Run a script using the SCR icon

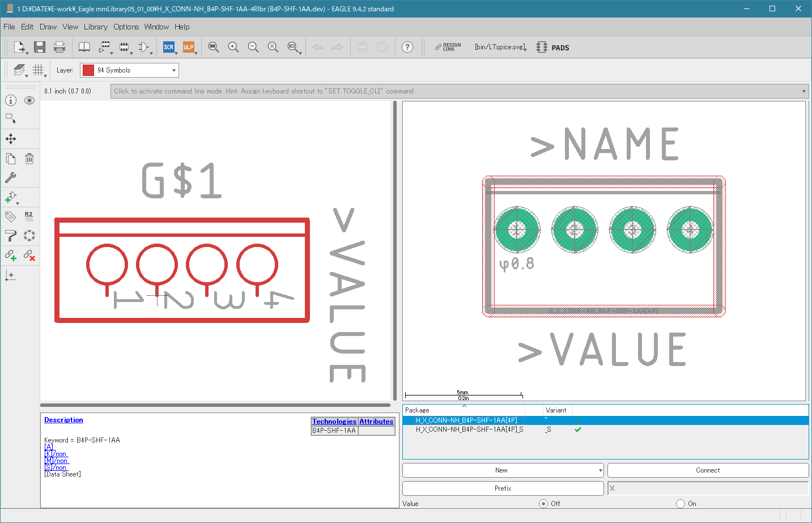(168, 47)
